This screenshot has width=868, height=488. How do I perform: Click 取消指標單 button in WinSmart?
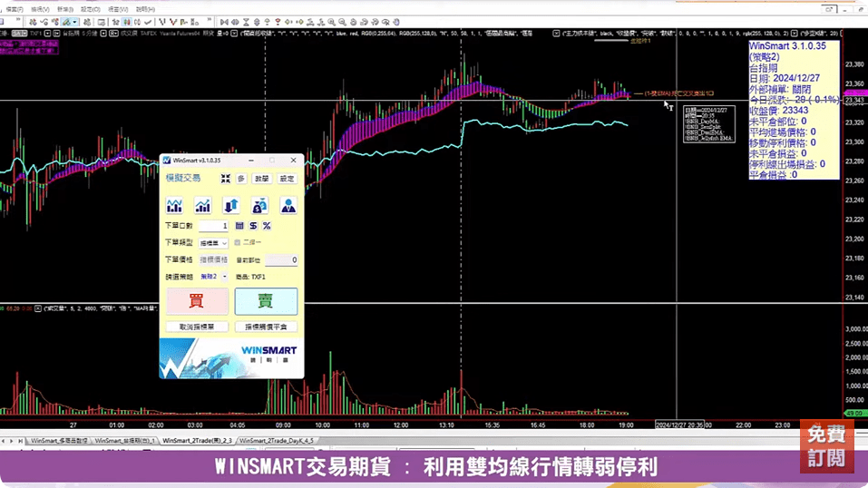[197, 327]
